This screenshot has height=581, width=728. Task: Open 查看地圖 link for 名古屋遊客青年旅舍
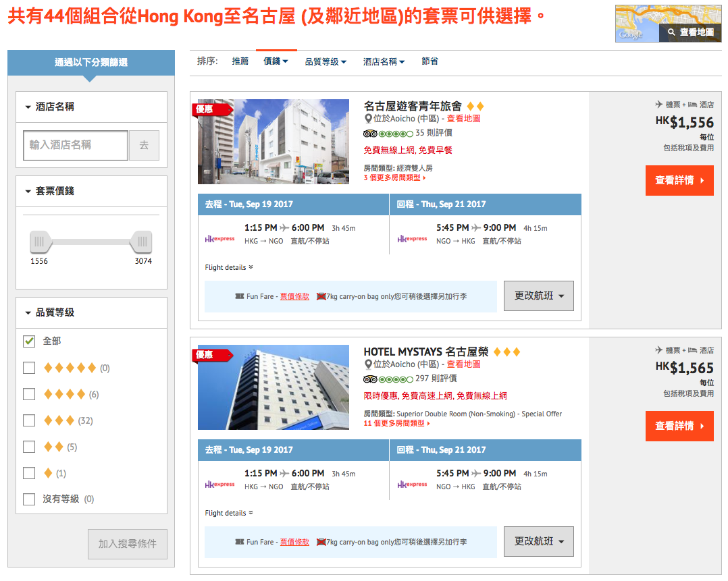[463, 119]
